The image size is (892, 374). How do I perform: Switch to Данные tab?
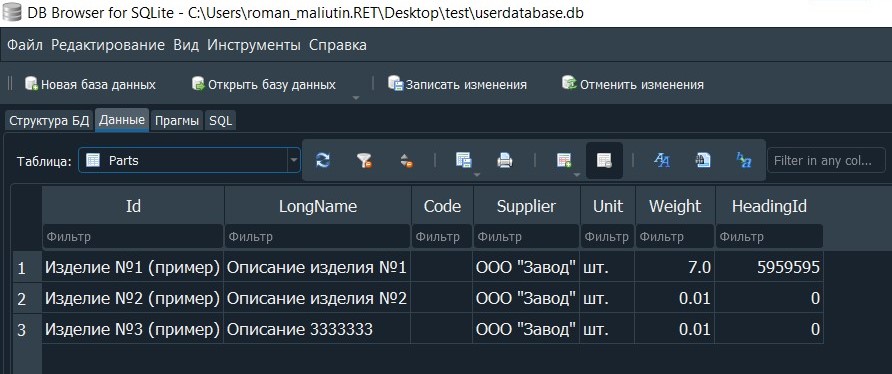[122, 120]
